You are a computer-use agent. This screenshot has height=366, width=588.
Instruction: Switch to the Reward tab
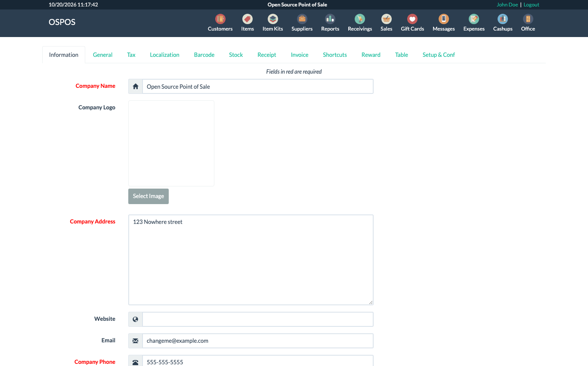(x=371, y=55)
